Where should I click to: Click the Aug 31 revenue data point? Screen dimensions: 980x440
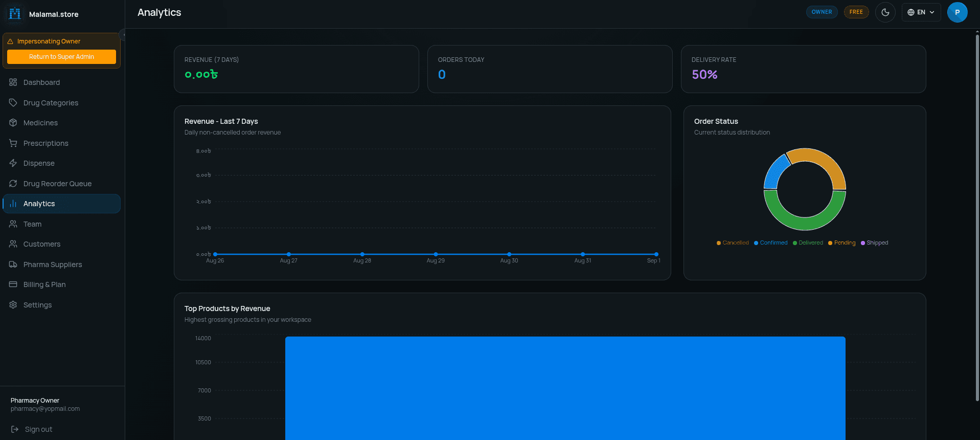point(583,254)
